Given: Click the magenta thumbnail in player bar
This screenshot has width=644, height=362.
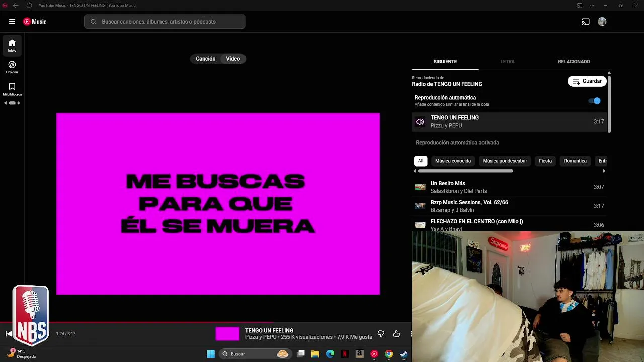Looking at the screenshot, I should tap(227, 334).
